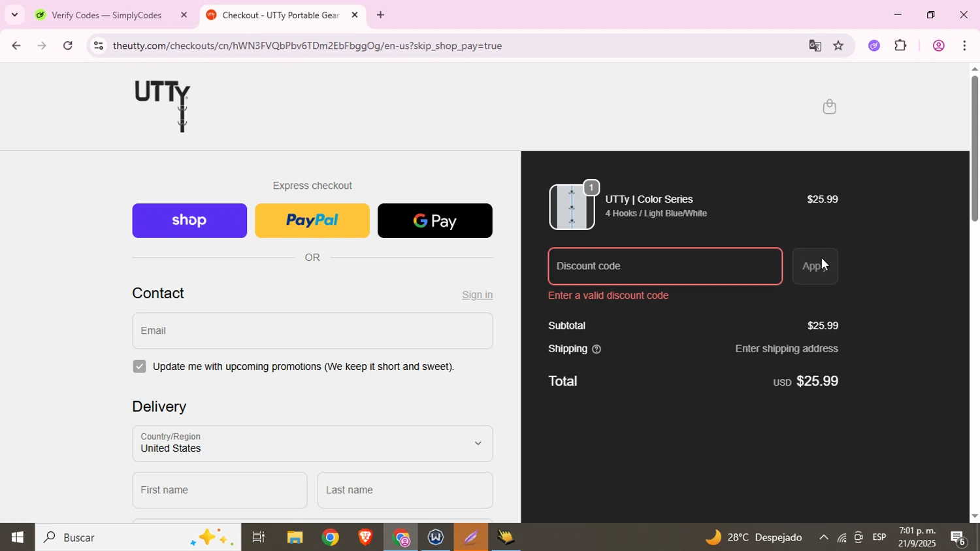Pay with the Shop Pay button

tap(189, 221)
